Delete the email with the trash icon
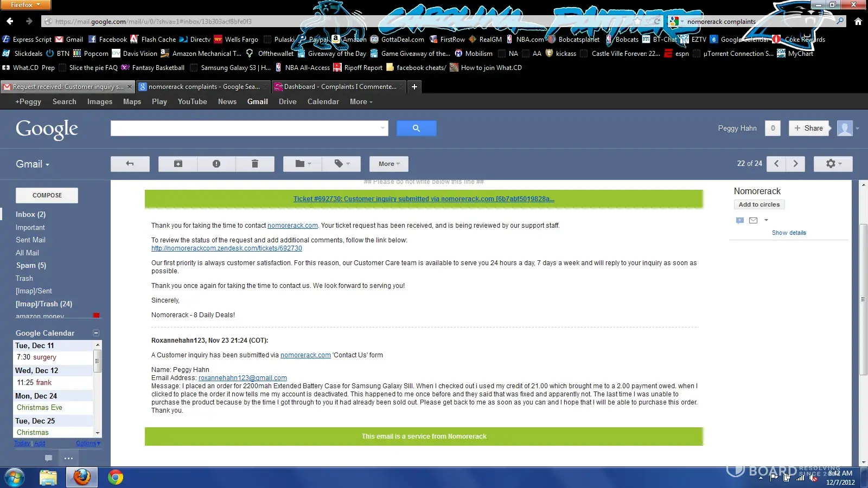 [x=255, y=164]
